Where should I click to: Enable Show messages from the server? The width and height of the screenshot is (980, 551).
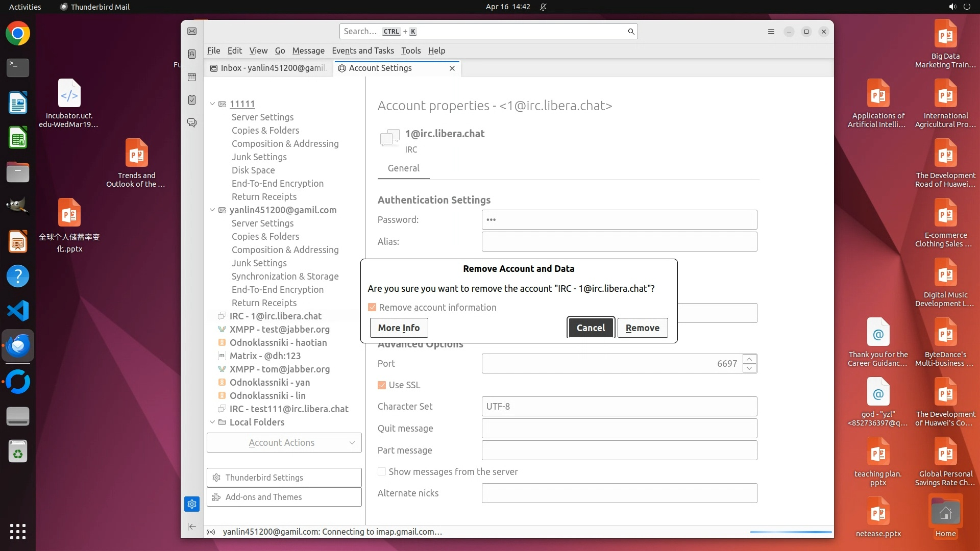(x=382, y=472)
